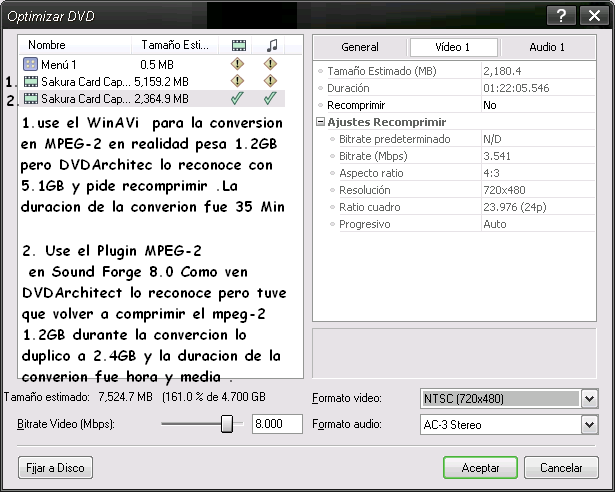This screenshot has width=615, height=492.
Task: Click the Progresivo property label
Action: point(365,224)
